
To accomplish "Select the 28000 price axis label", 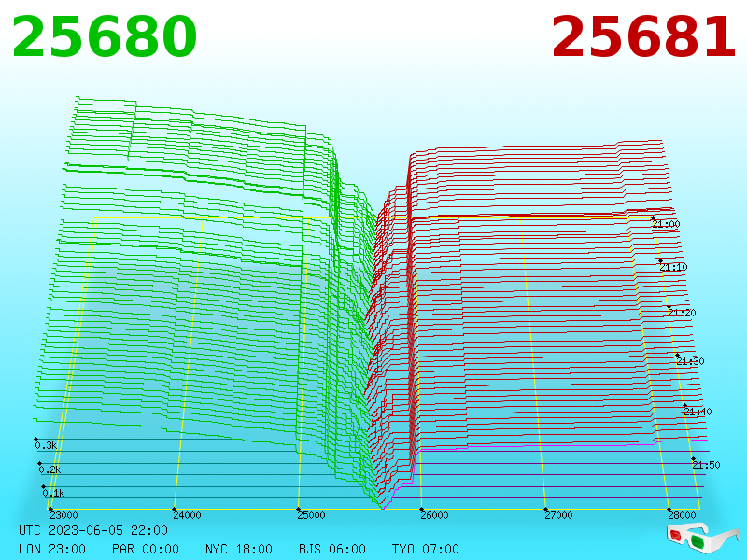I will [682, 515].
